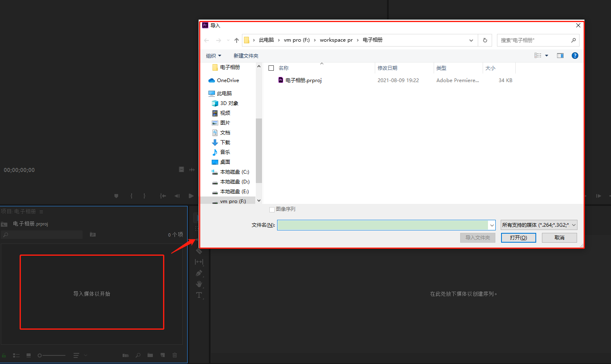The width and height of the screenshot is (611, 364).
Task: Click the Mark Out bracket icon
Action: coord(144,196)
